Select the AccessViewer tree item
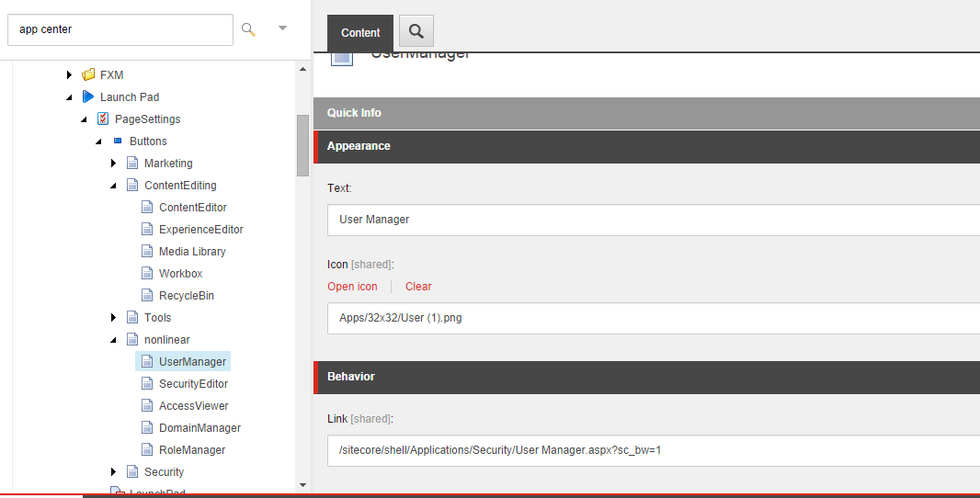Image resolution: width=980 pixels, height=498 pixels. click(x=194, y=405)
